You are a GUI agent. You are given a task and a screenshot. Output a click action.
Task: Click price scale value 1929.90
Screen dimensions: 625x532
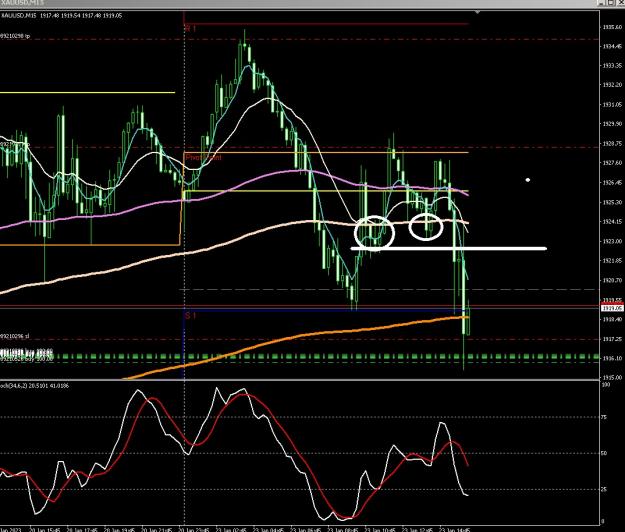(x=612, y=124)
